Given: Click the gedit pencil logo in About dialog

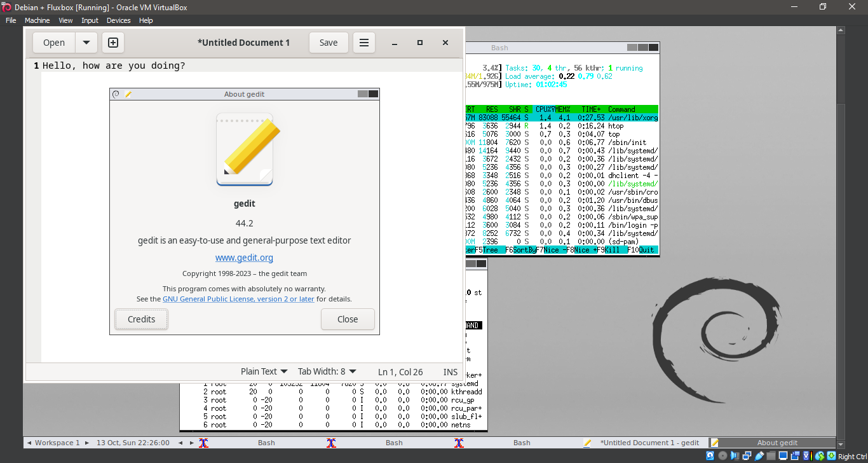Looking at the screenshot, I should [x=244, y=149].
